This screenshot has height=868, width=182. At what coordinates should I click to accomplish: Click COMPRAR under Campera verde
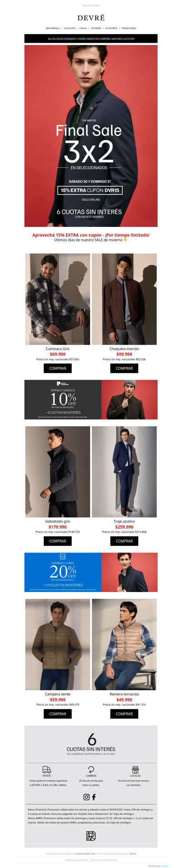pyautogui.click(x=58, y=714)
